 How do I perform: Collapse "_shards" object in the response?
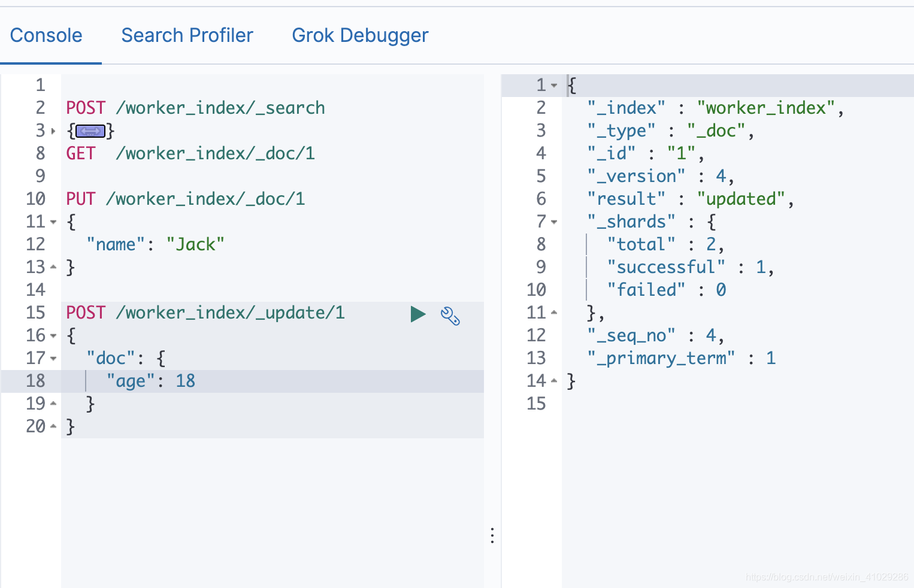(x=554, y=222)
